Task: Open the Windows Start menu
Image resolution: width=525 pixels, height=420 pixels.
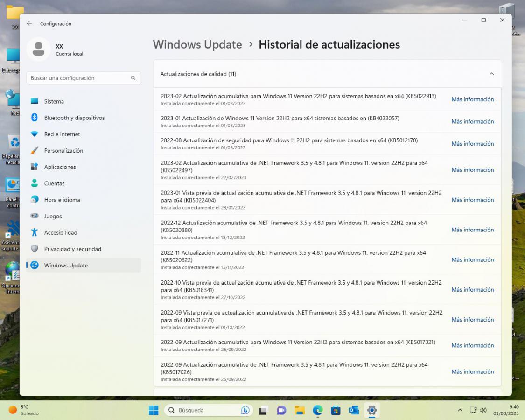Action: (x=154, y=410)
